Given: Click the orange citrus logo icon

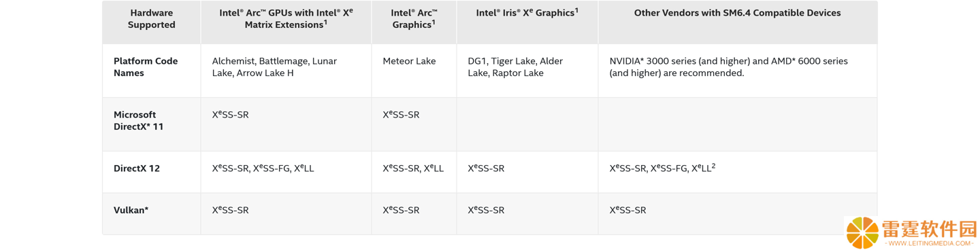Looking at the screenshot, I should point(862,233).
